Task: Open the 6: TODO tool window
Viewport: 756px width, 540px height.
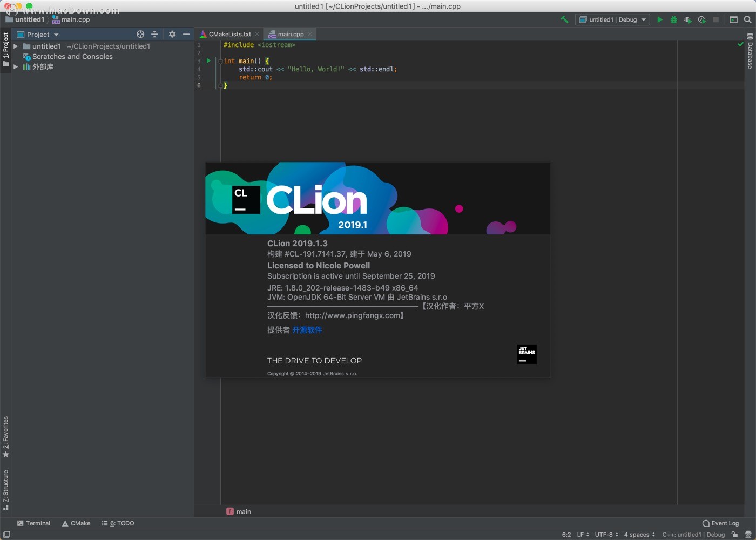Action: (118, 523)
